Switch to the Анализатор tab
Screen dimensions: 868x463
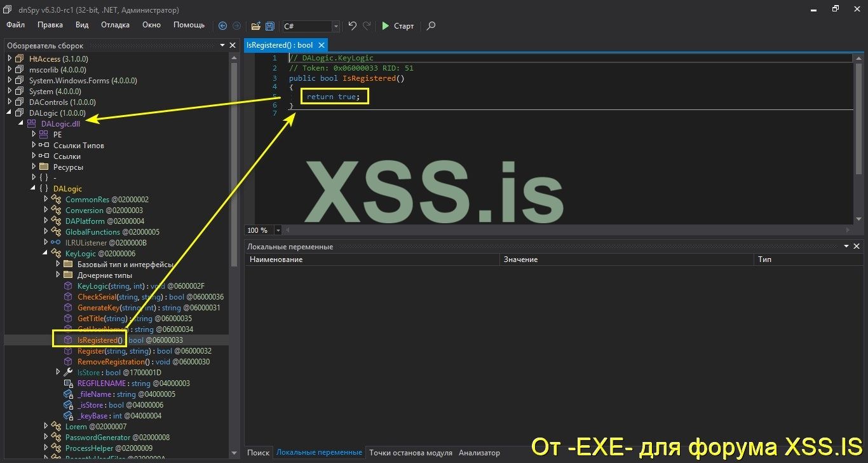[x=479, y=452]
